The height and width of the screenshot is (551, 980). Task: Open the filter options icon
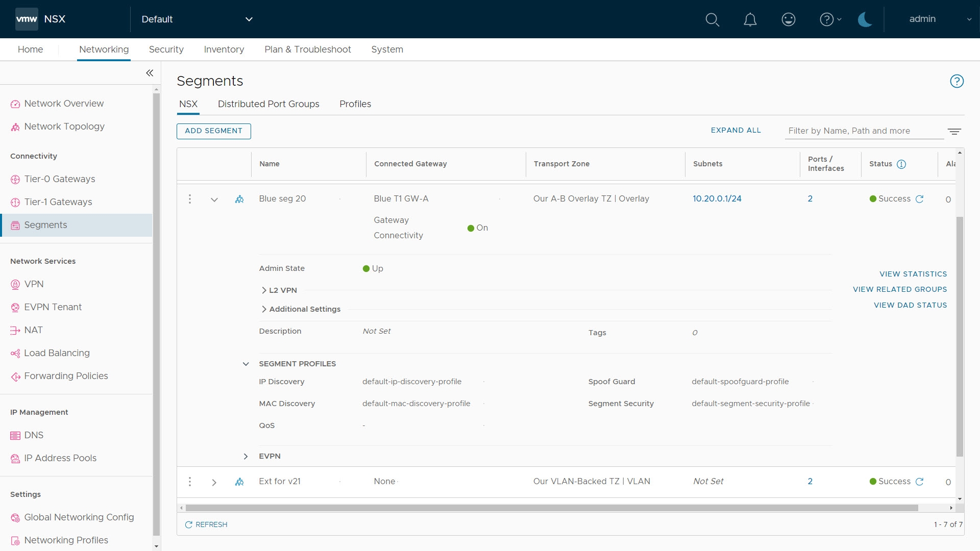click(954, 131)
